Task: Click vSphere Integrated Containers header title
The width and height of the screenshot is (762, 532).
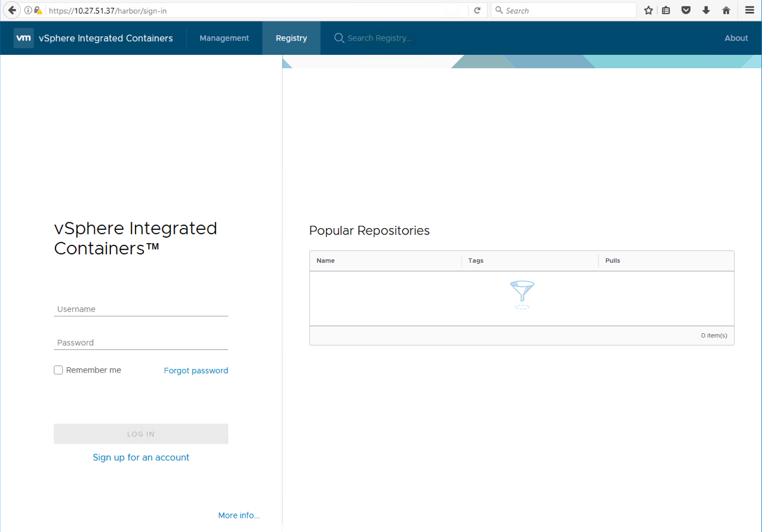Action: pos(106,38)
